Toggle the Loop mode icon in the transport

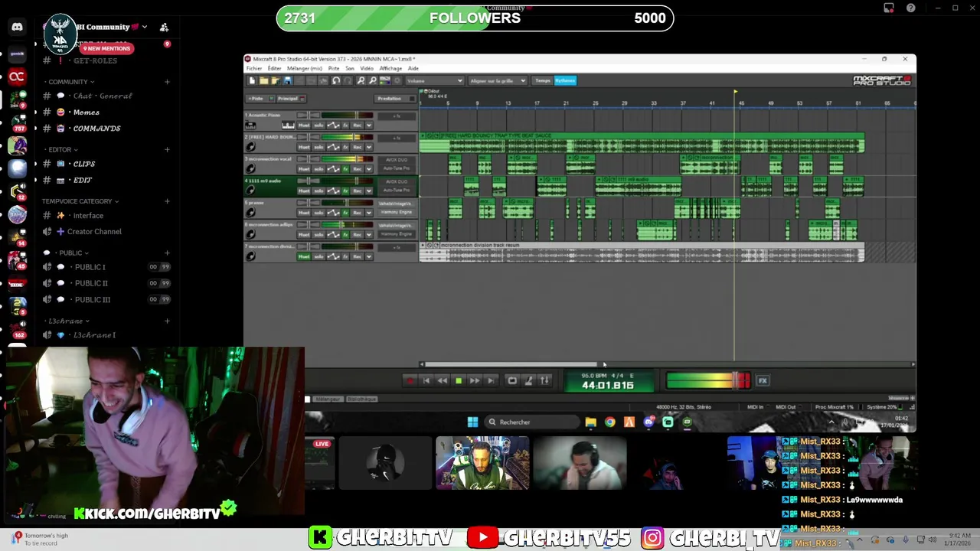pos(512,380)
